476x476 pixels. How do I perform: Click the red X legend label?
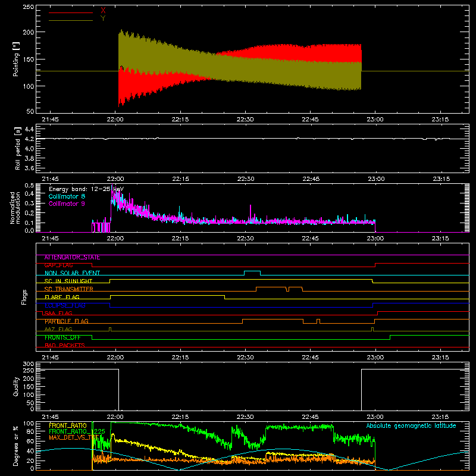[x=103, y=11]
